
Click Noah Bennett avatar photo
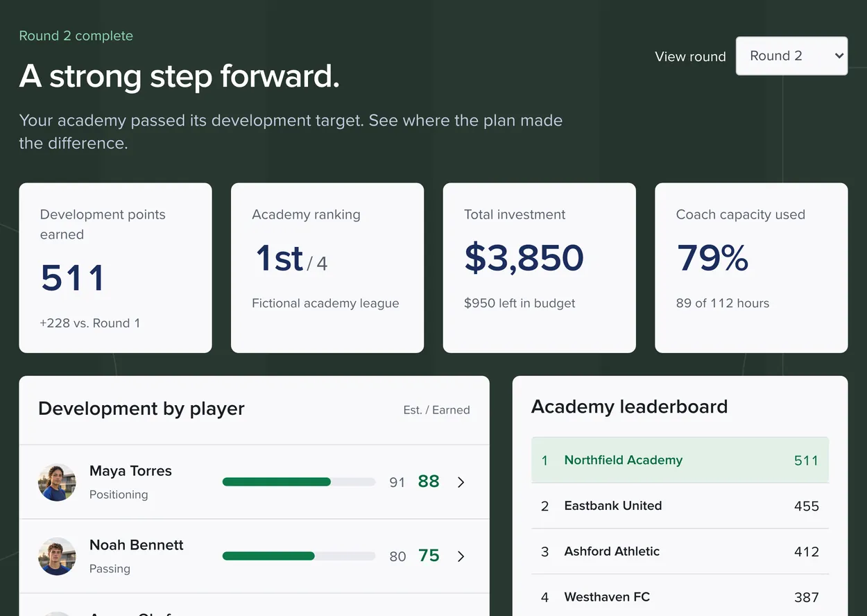57,556
